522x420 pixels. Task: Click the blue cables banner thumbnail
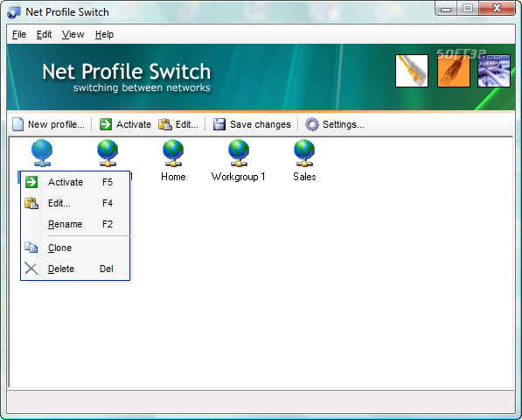(x=494, y=71)
